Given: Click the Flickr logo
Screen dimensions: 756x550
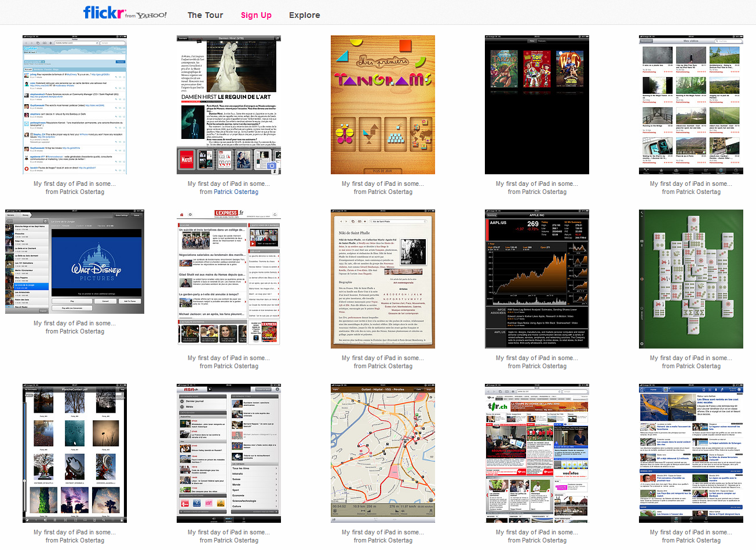Looking at the screenshot, I should tap(104, 13).
